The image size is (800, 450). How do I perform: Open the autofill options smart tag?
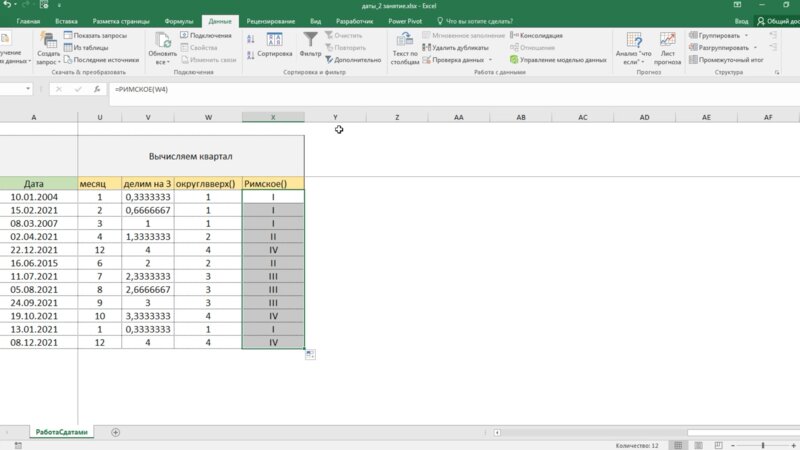(x=310, y=355)
